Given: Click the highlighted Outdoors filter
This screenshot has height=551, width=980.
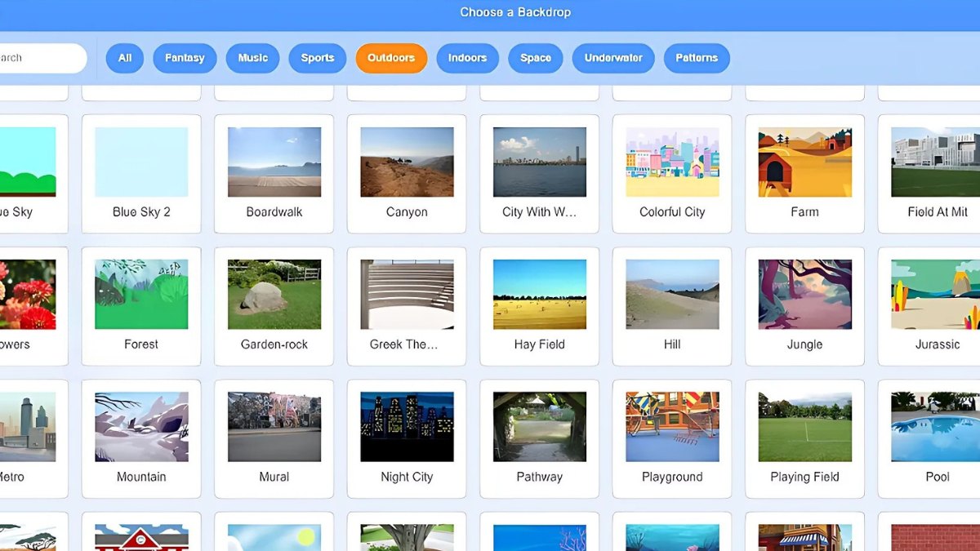Looking at the screenshot, I should click(391, 58).
